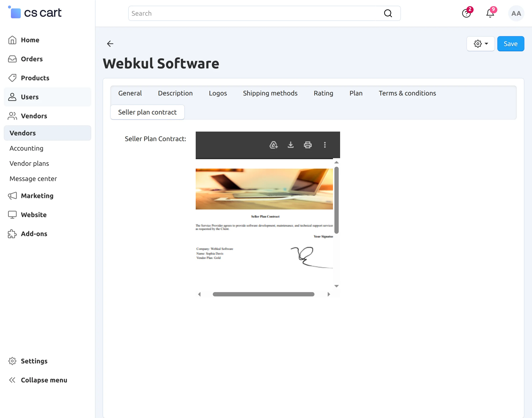Click the laptop image in the contract
This screenshot has width=532, height=418.
264,189
